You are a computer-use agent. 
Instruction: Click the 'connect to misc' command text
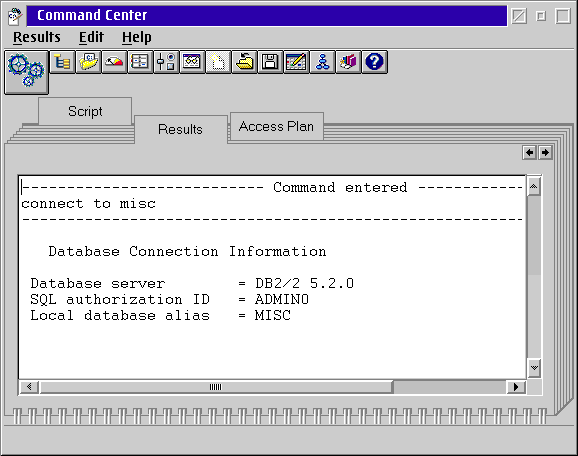pos(88,203)
